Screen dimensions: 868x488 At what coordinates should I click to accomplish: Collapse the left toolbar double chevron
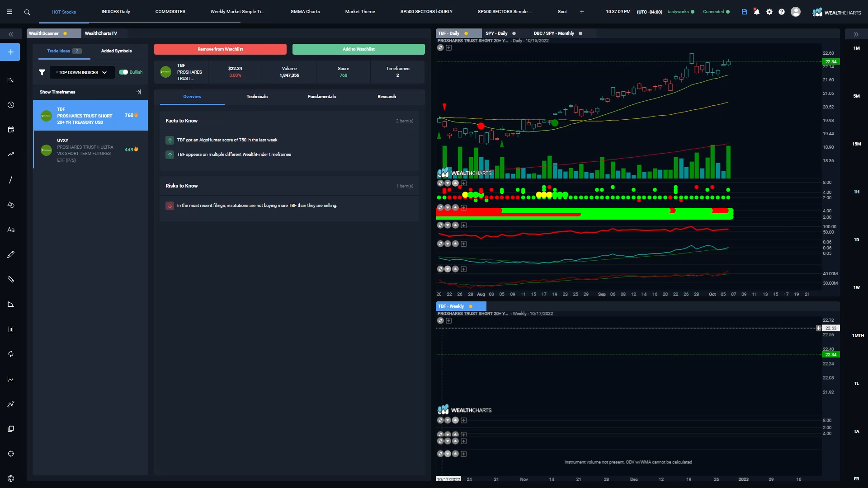(11, 34)
